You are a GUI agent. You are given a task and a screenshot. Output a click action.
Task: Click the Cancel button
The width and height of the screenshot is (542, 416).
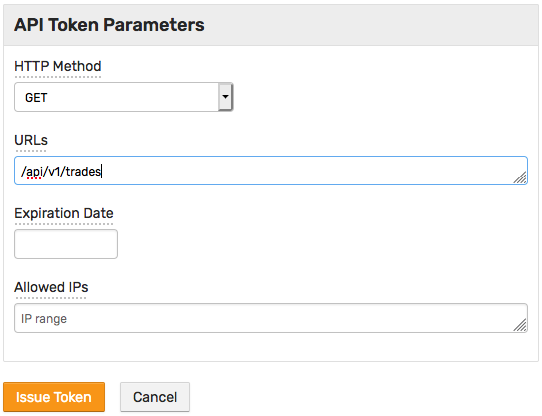(155, 397)
